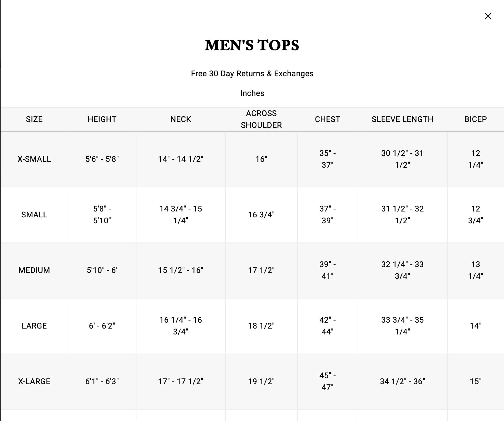Click the Inches unit label
Image resolution: width=504 pixels, height=421 pixels.
[252, 93]
